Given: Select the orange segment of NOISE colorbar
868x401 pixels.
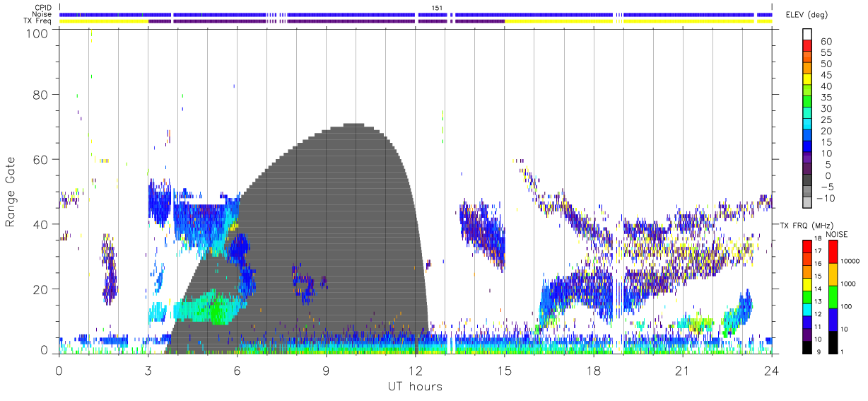Looking at the screenshot, I should click(x=832, y=274).
